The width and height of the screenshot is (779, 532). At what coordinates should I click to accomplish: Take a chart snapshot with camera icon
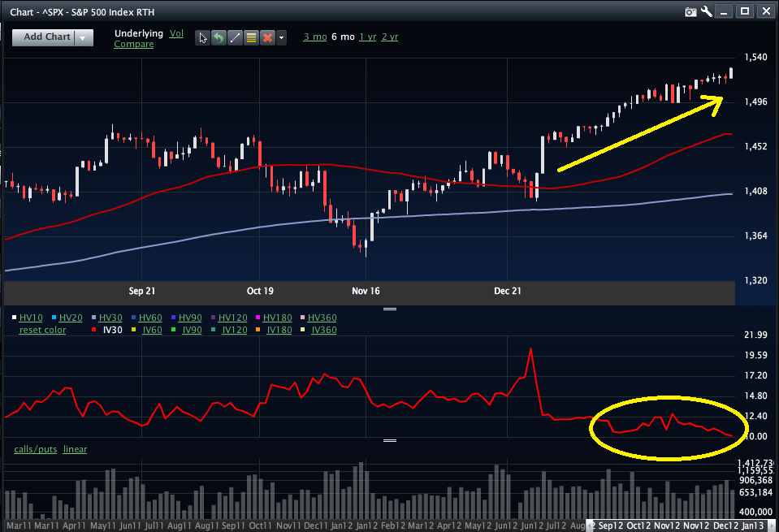coord(690,11)
